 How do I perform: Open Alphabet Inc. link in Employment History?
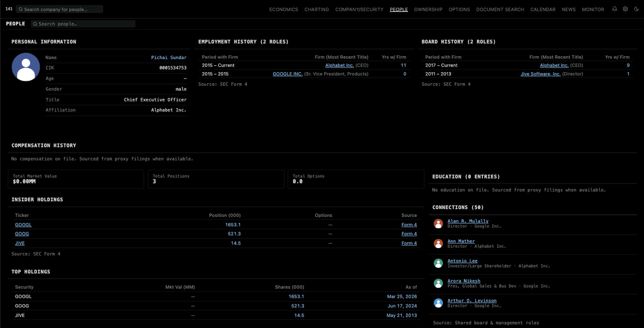pos(339,65)
